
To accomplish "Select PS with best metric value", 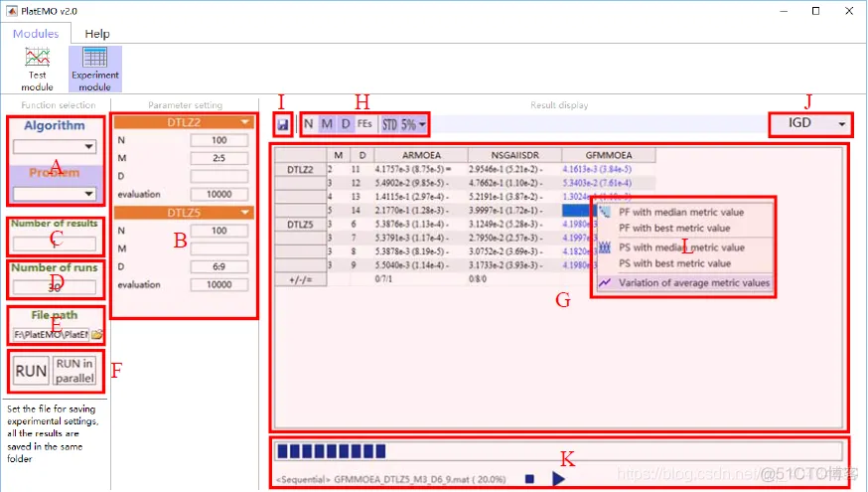I will click(x=685, y=263).
